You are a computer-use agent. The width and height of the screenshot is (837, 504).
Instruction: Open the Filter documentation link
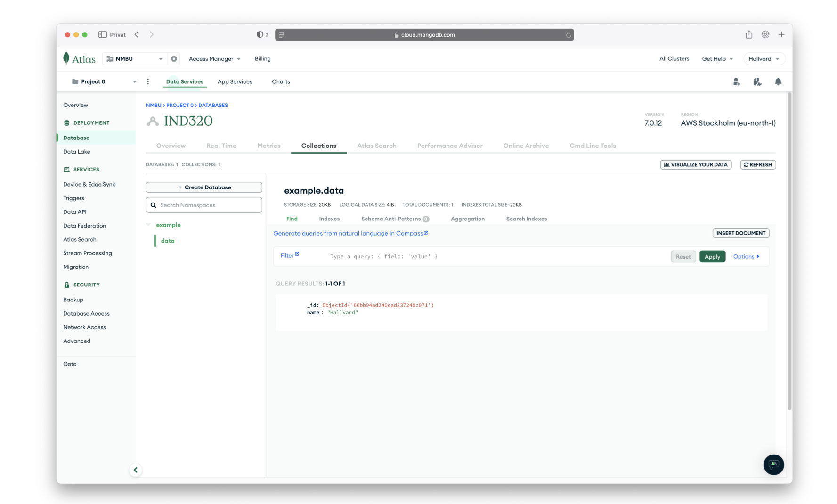pyautogui.click(x=290, y=255)
